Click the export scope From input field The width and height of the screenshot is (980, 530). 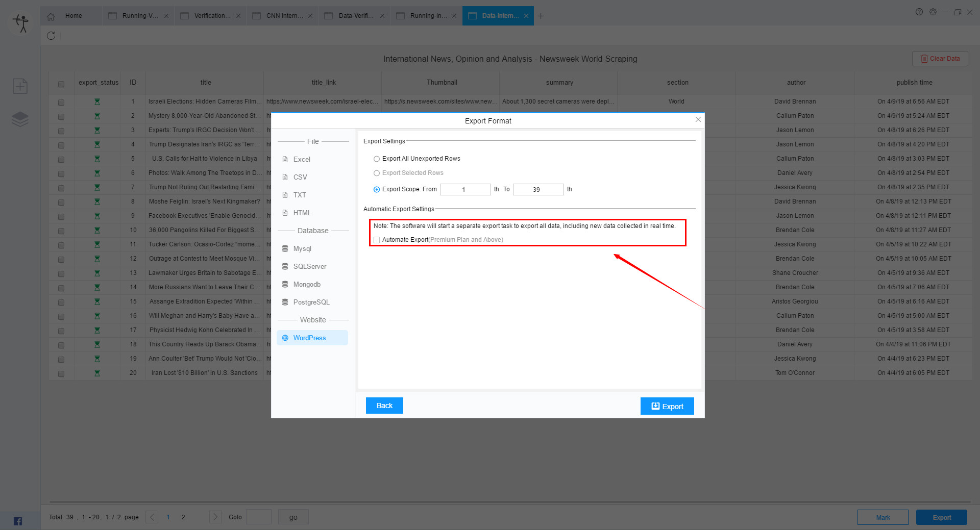click(x=465, y=189)
